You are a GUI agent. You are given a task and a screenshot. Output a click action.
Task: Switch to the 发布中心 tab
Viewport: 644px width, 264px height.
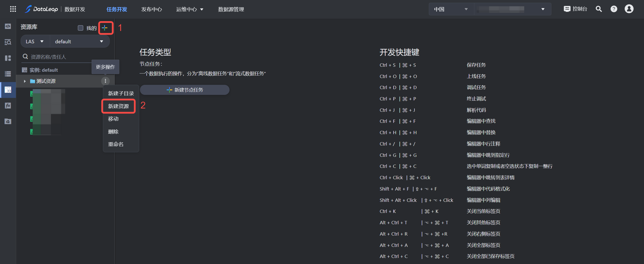(x=151, y=9)
